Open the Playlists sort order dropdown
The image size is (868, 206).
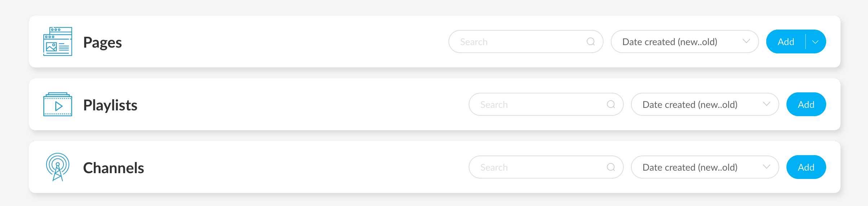[x=704, y=105]
